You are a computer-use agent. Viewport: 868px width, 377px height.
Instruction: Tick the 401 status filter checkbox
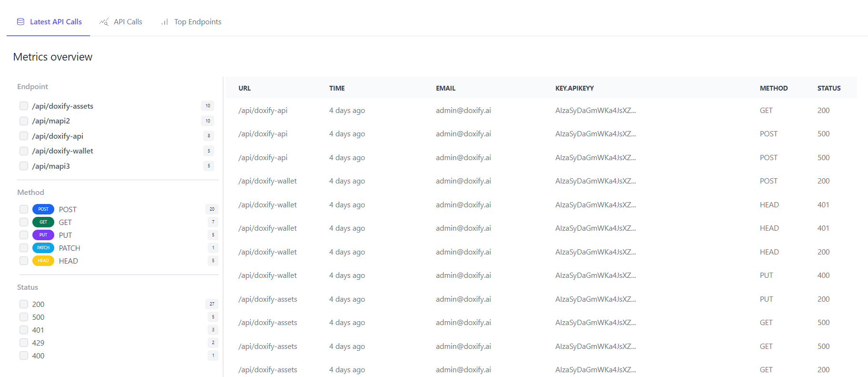pos(24,330)
